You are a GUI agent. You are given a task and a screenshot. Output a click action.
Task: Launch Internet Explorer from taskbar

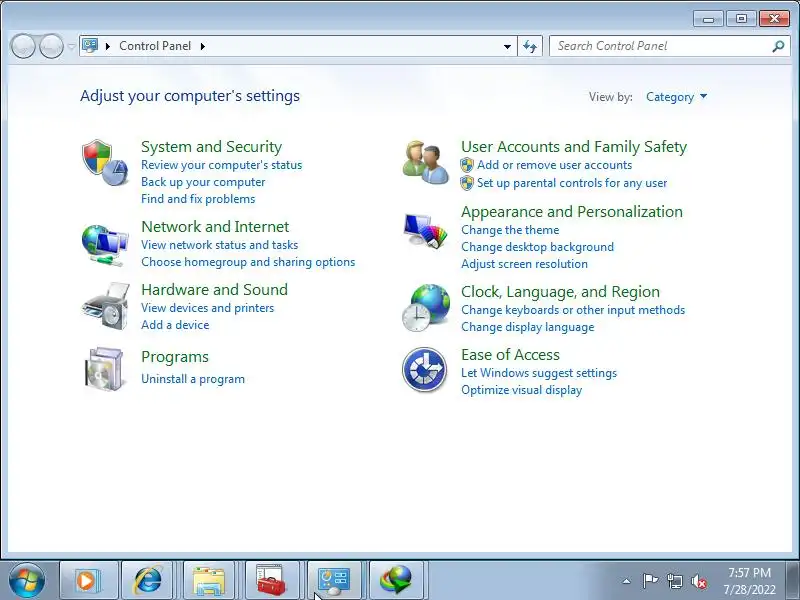point(148,581)
